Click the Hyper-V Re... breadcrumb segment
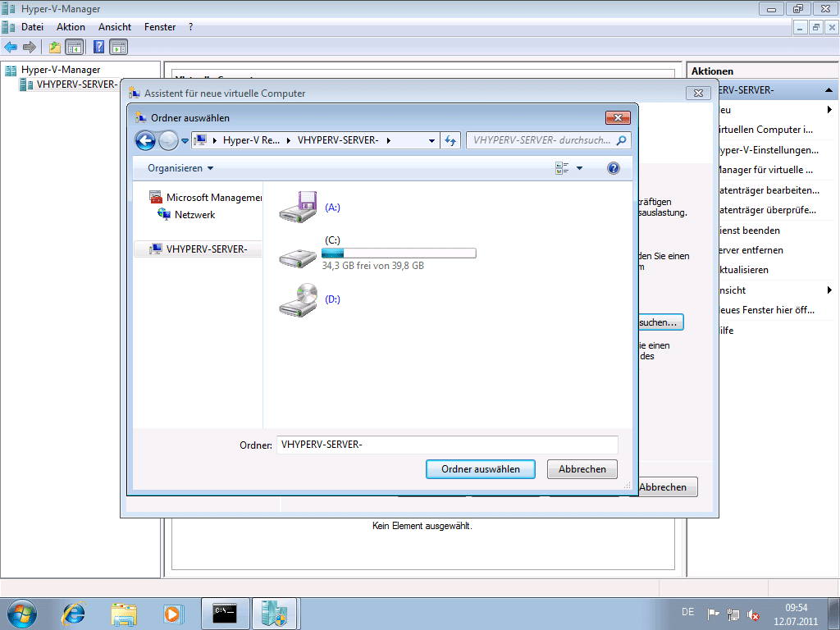Screen dimensions: 840x630 point(251,140)
